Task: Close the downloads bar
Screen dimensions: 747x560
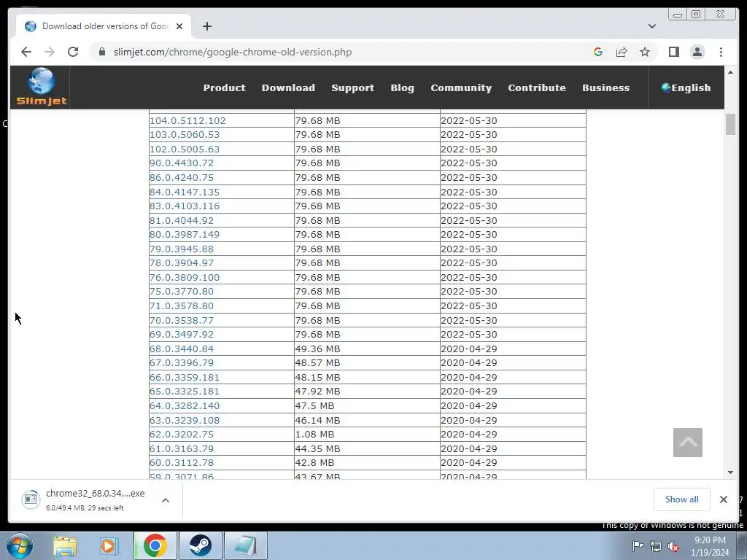Action: coord(723,499)
